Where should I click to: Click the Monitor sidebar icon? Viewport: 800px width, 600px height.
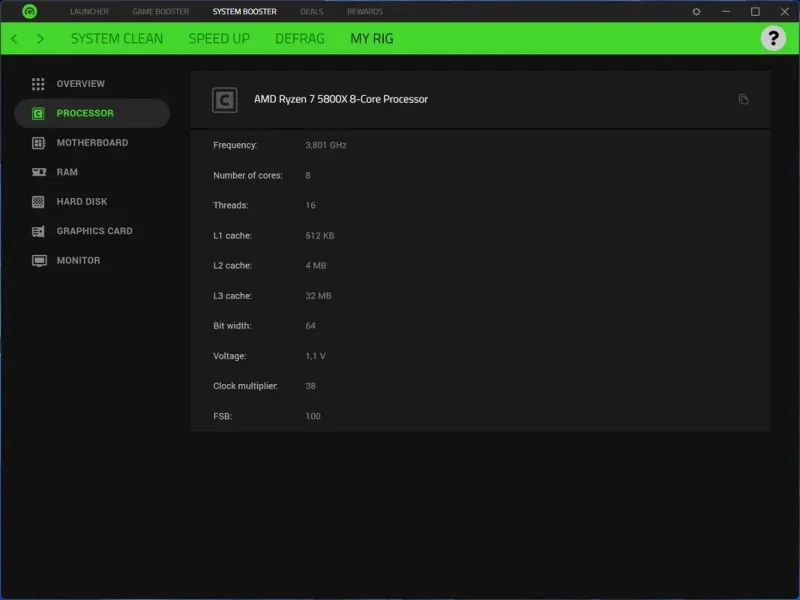pyautogui.click(x=39, y=261)
